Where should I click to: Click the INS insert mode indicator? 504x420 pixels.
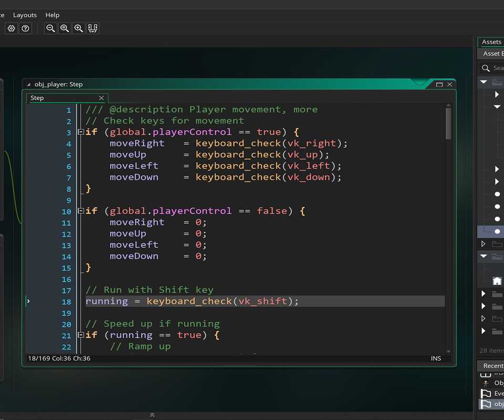click(436, 358)
